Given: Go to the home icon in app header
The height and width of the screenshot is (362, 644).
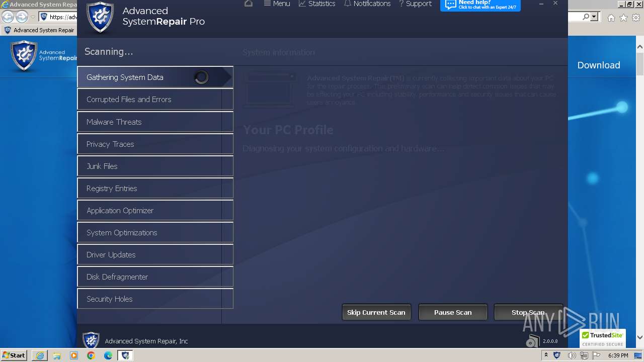Looking at the screenshot, I should [248, 4].
